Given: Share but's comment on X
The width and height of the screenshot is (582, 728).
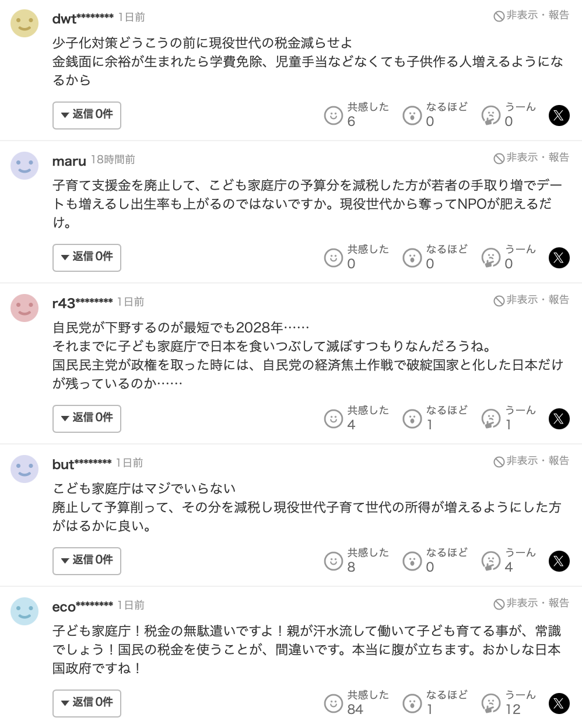Looking at the screenshot, I should click(559, 561).
